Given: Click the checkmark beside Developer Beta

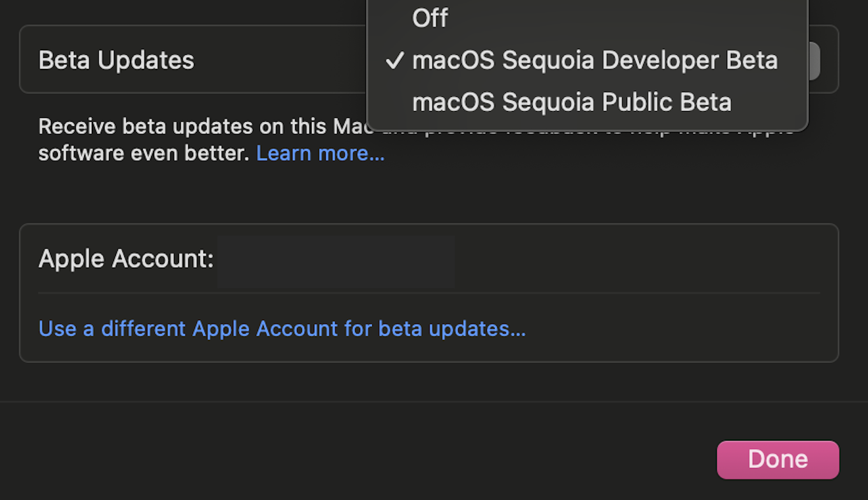Looking at the screenshot, I should [395, 61].
